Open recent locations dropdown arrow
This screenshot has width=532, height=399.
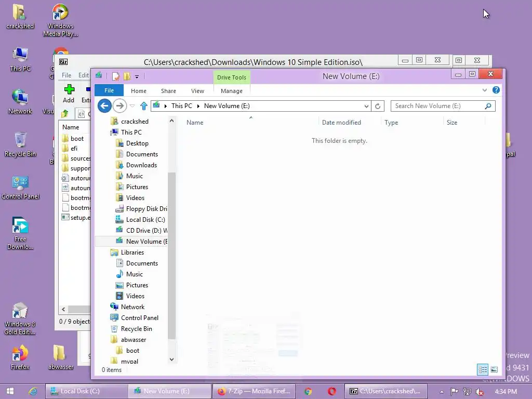132,106
